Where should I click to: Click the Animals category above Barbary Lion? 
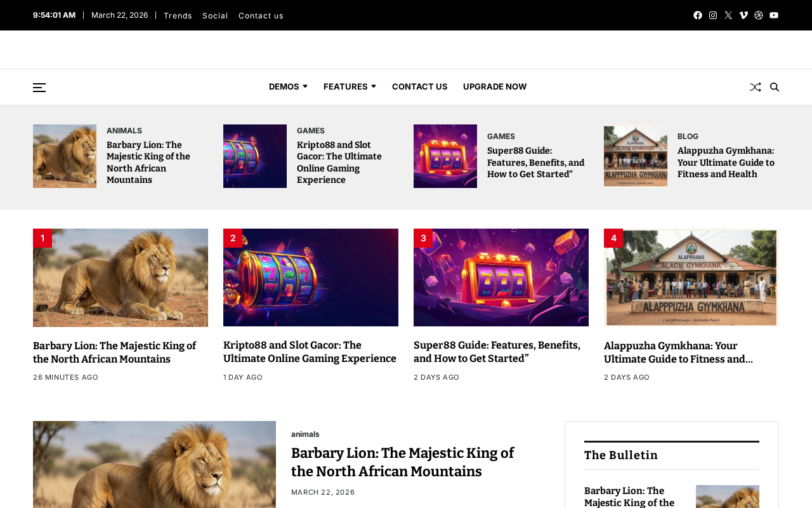tap(124, 131)
